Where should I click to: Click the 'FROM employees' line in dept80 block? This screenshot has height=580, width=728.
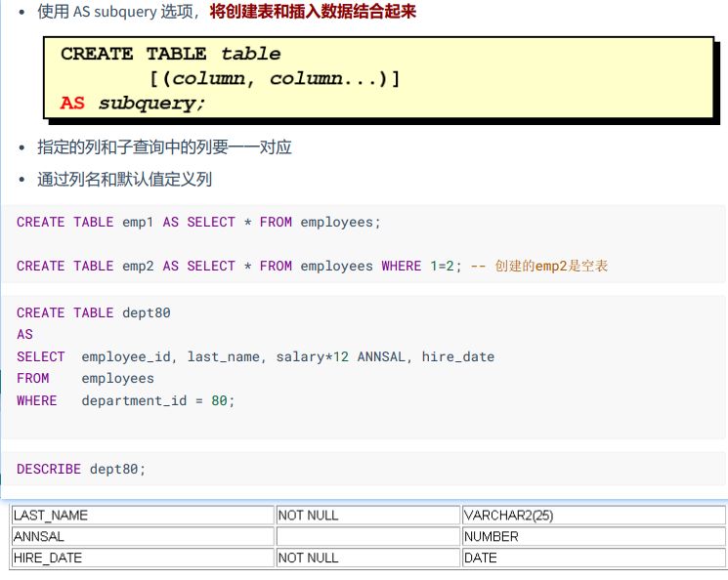coord(85,378)
